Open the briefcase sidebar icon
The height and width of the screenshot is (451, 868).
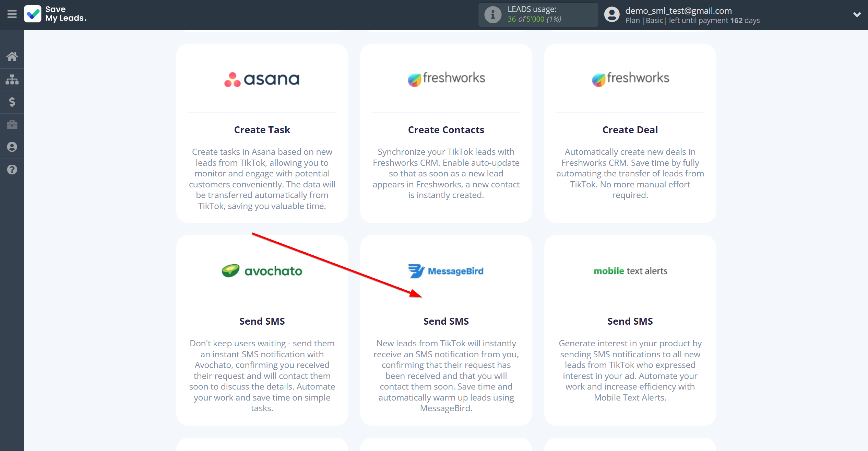(12, 125)
